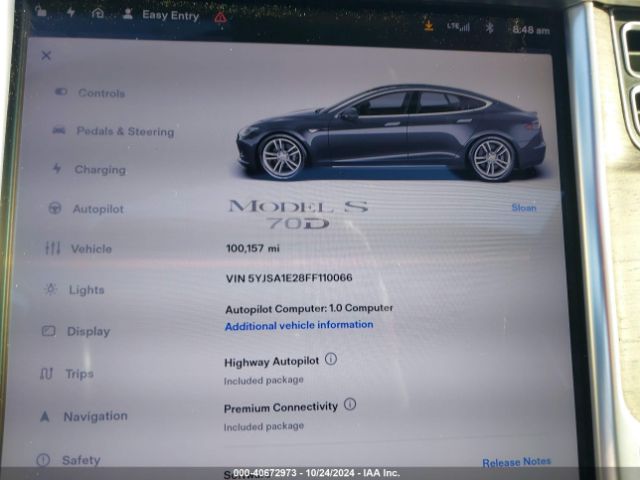Open the Easy Entry driver profile
640x480 pixels.
(x=171, y=16)
